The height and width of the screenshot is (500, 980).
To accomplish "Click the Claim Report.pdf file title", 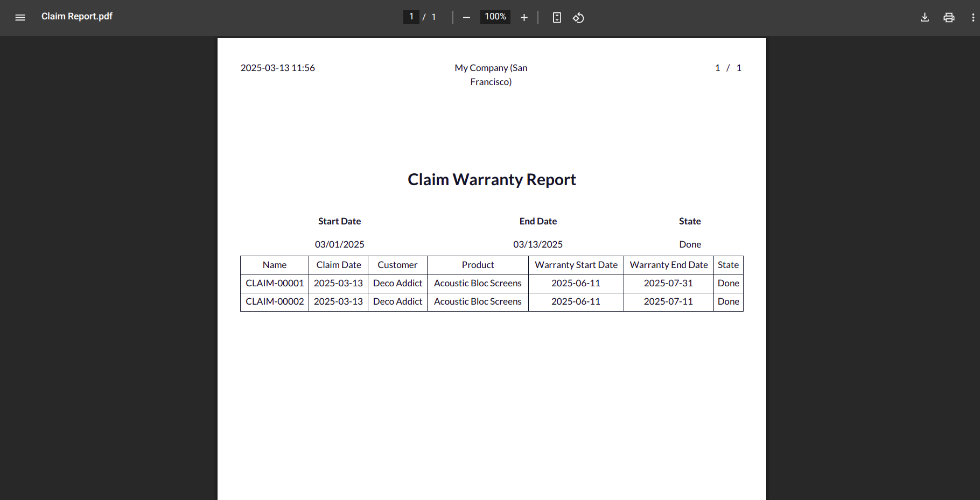I will (77, 16).
